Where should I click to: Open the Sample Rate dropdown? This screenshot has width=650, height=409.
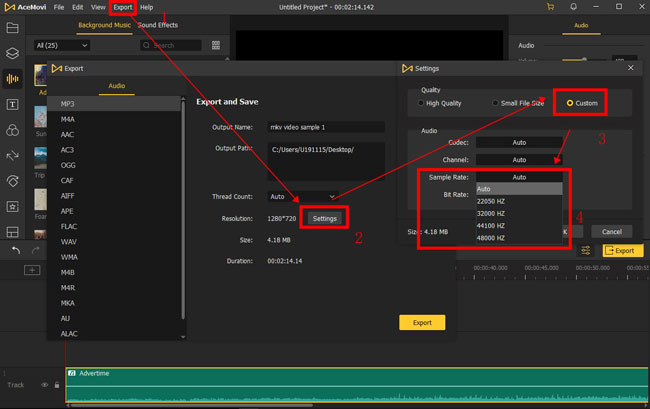519,177
